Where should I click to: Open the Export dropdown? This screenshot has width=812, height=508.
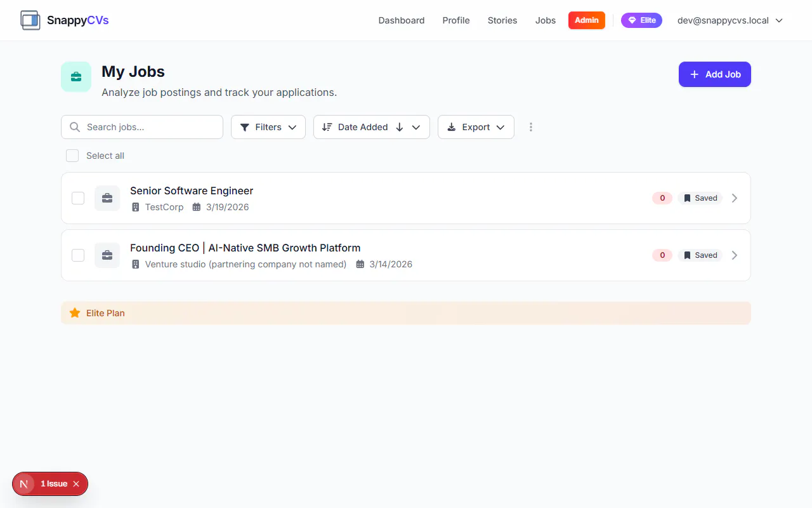coord(476,127)
